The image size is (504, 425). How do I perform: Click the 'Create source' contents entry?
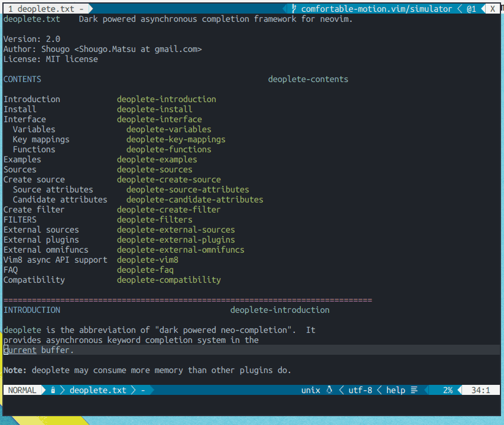pyautogui.click(x=34, y=179)
